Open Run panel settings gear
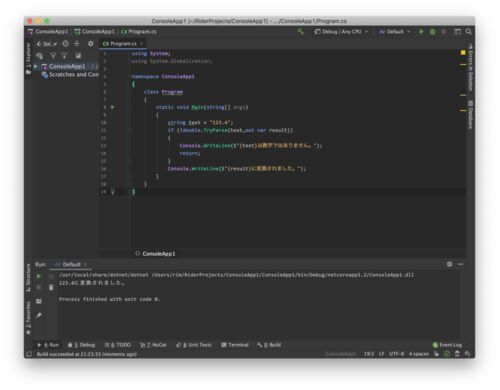The width and height of the screenshot is (500, 390). tap(449, 264)
